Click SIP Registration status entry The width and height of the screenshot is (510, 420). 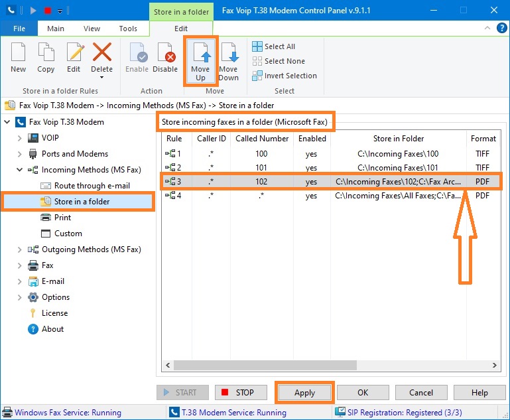pyautogui.click(x=399, y=413)
